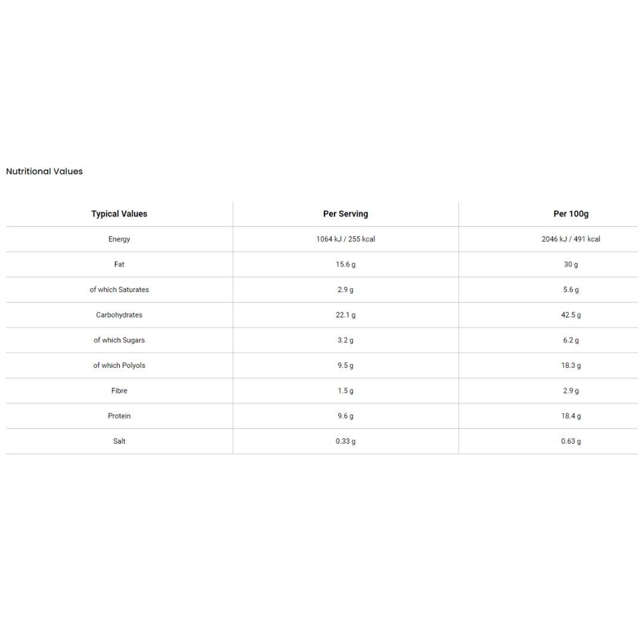Click the 42.5 g carbohydrates value
The image size is (644, 644).
(x=571, y=315)
